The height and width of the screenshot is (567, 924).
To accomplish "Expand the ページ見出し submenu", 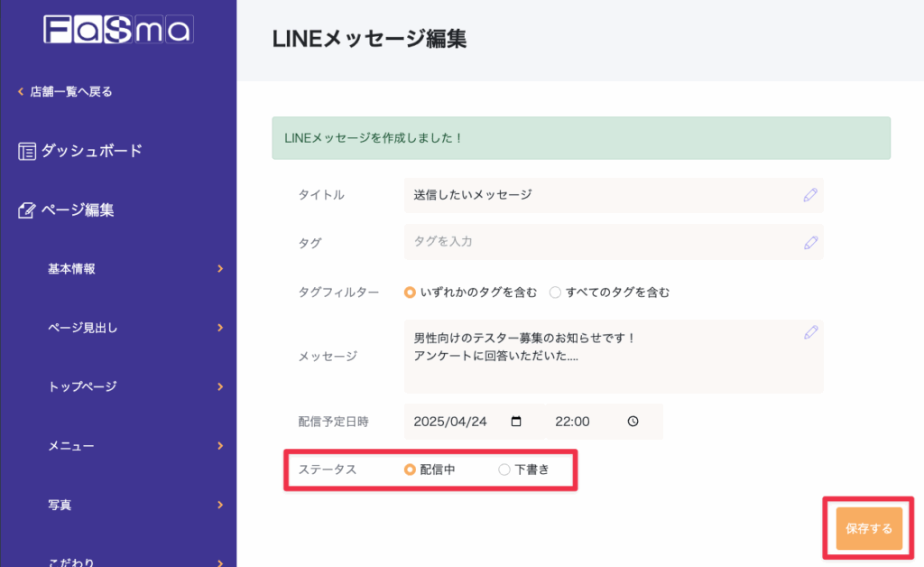I will pyautogui.click(x=220, y=328).
